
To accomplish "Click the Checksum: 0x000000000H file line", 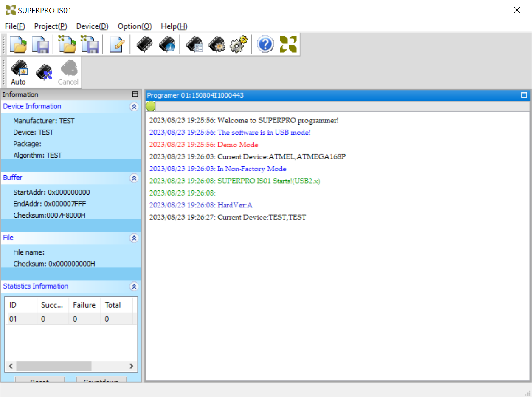I will pyautogui.click(x=54, y=264).
